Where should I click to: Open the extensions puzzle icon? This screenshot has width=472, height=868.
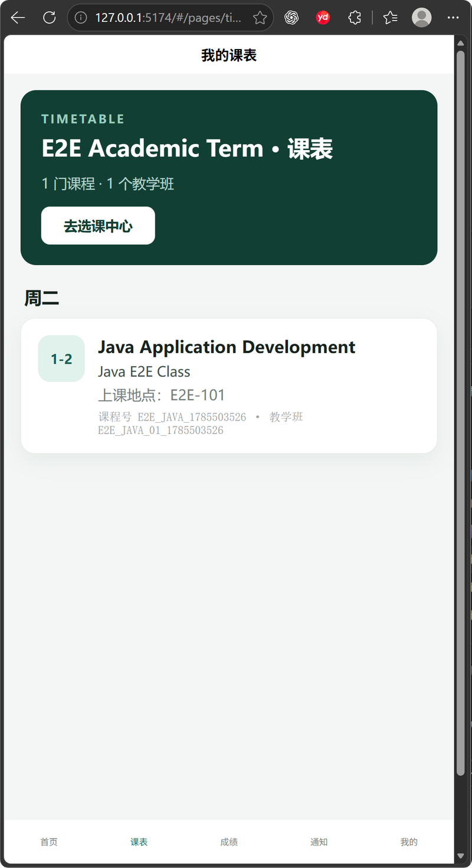tap(354, 18)
